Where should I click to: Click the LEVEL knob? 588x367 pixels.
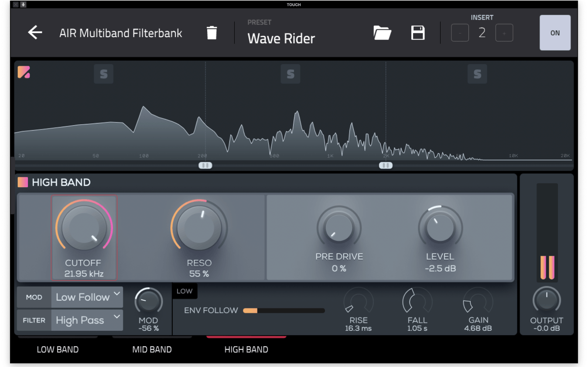440,227
